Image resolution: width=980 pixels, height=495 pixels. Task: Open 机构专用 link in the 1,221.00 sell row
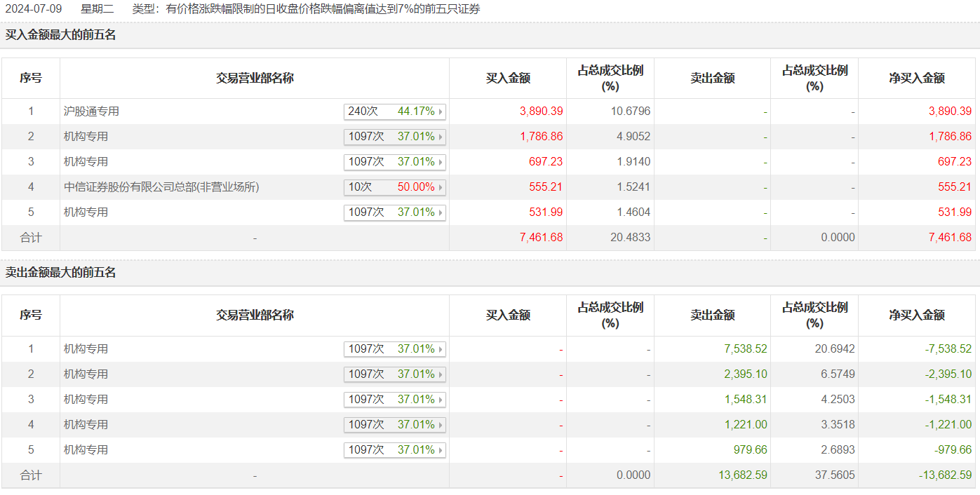(x=86, y=425)
